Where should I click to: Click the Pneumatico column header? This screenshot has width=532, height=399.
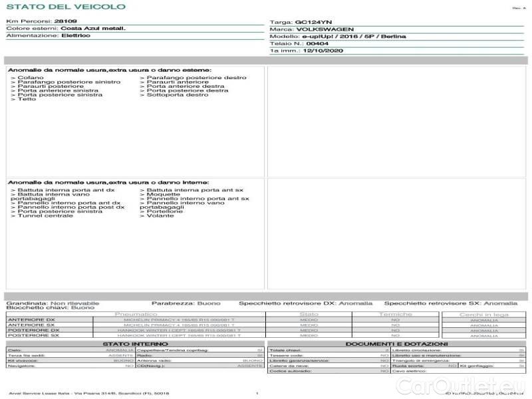click(136, 314)
